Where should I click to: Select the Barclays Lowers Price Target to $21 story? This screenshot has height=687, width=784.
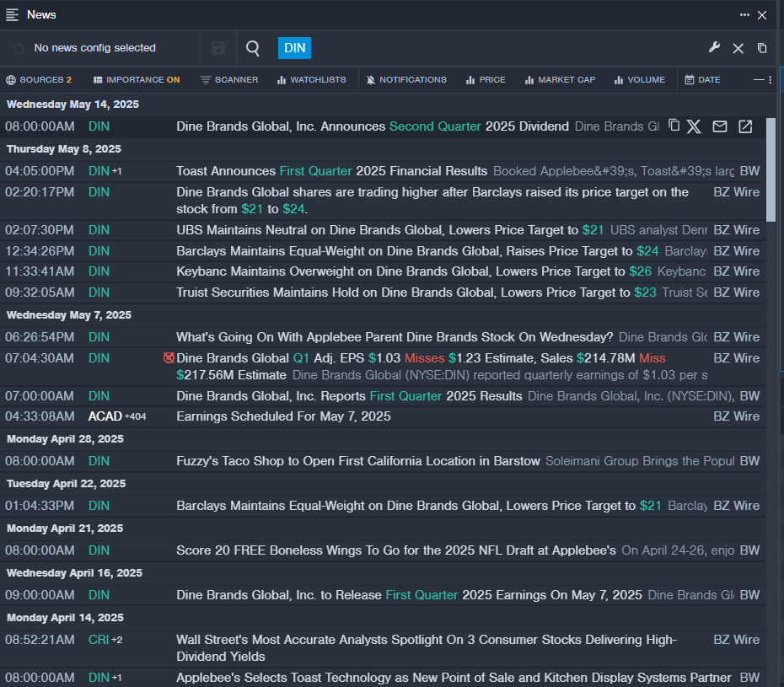[x=419, y=506]
